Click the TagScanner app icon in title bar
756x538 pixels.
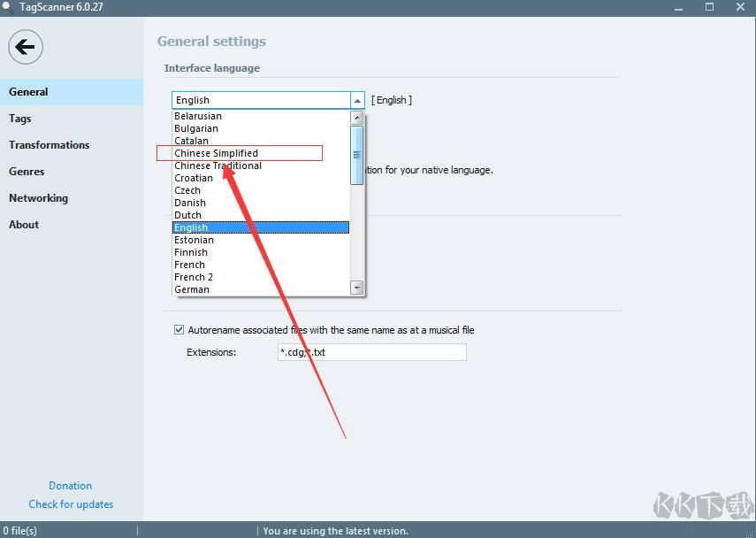pyautogui.click(x=7, y=7)
